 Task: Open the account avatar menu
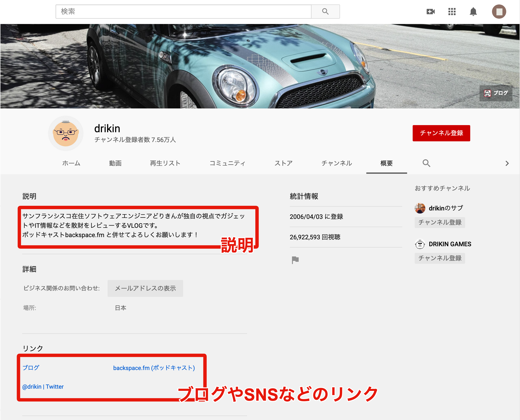[x=499, y=11]
